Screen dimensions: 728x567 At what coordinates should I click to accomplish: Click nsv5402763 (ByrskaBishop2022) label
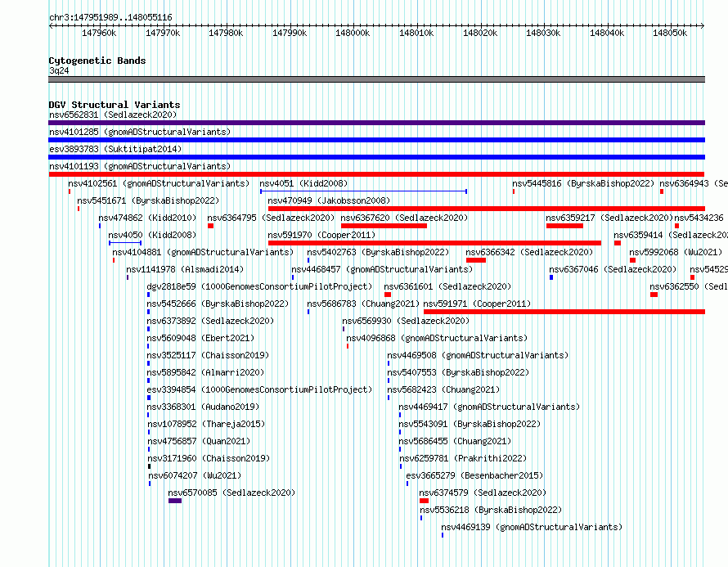click(379, 252)
